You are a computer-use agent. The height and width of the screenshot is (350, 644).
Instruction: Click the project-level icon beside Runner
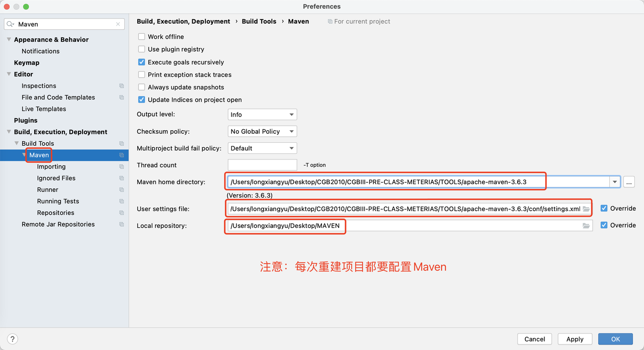pos(121,190)
